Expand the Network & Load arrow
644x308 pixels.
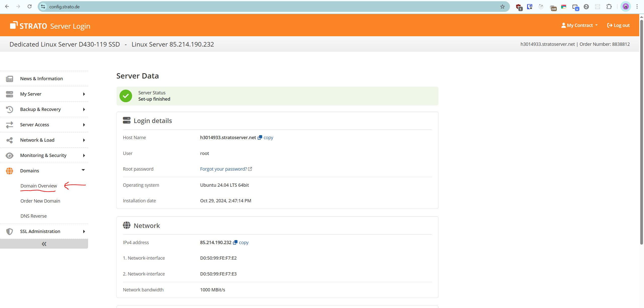tap(84, 140)
